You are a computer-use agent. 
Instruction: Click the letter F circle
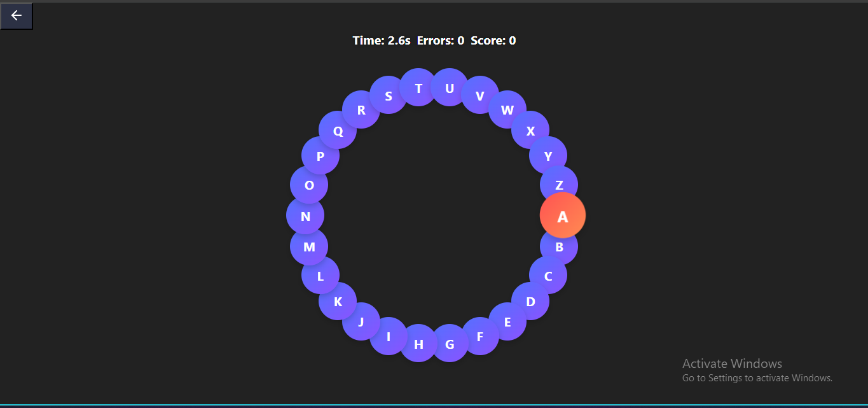pyautogui.click(x=480, y=336)
